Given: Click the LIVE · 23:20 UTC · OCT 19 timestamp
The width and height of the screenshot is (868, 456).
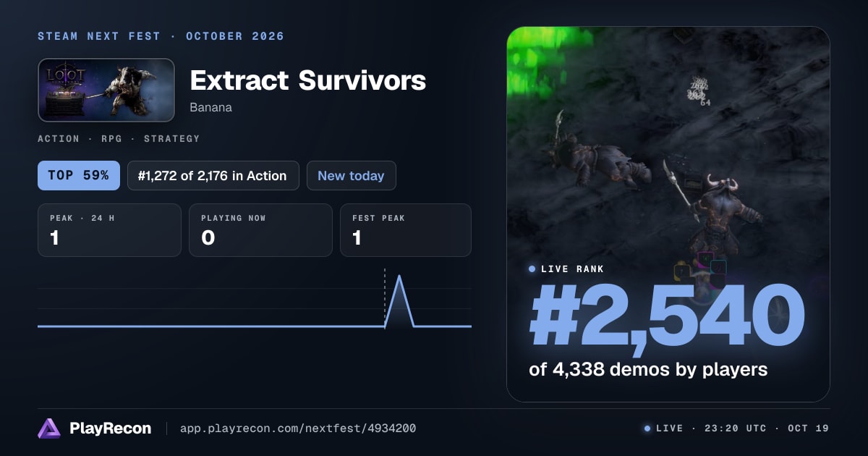Looking at the screenshot, I should pyautogui.click(x=742, y=428).
